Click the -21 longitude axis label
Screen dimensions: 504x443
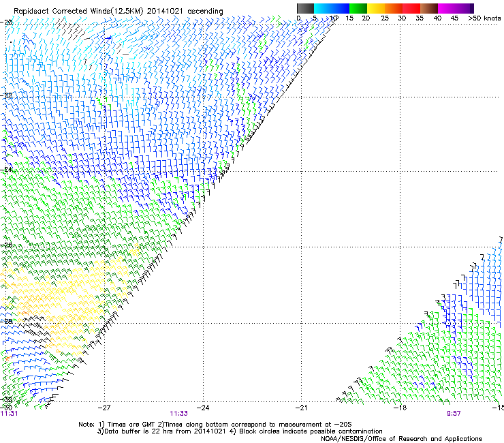(x=301, y=408)
